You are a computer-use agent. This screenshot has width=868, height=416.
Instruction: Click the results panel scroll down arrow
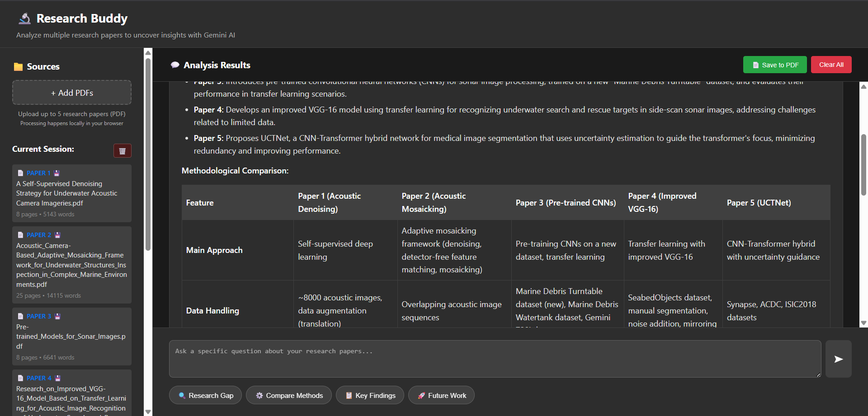[x=863, y=323]
